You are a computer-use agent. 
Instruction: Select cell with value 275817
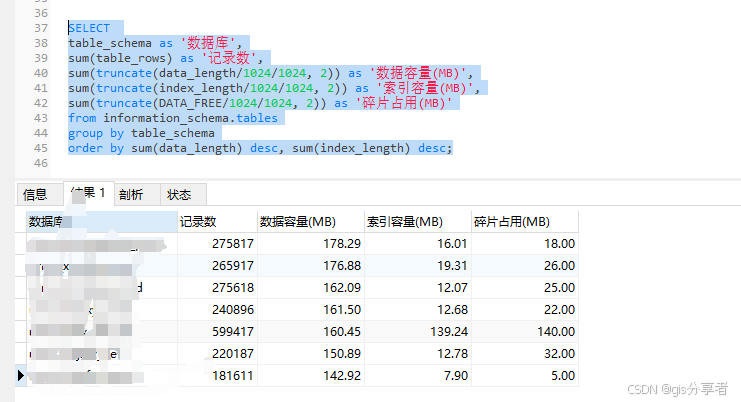[x=217, y=244]
